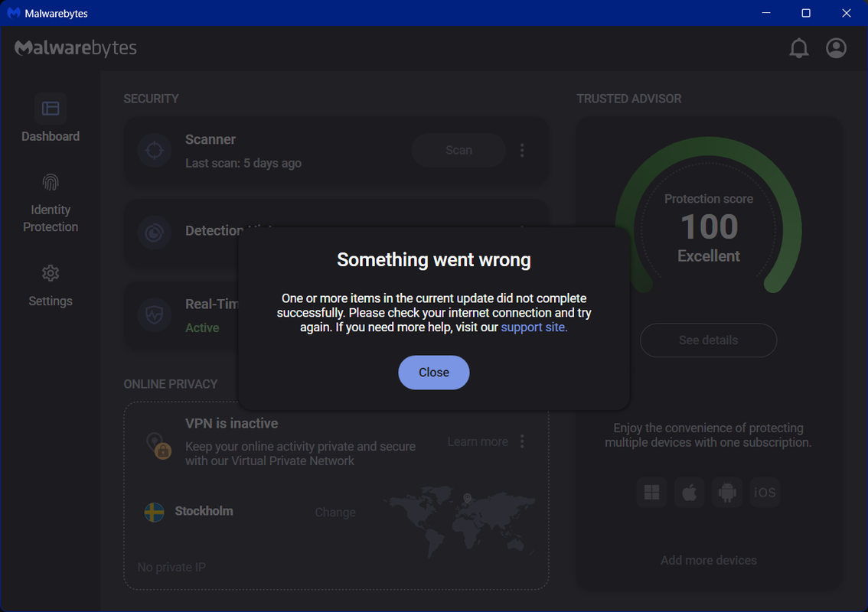
Task: Click Learn more about VPN
Action: [478, 441]
